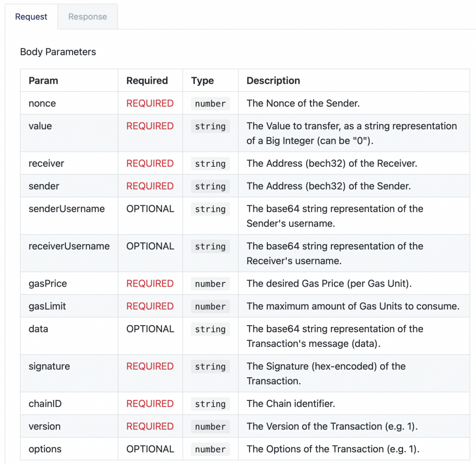Click the Required column header
Image resolution: width=476 pixels, height=464 pixels.
[x=147, y=80]
